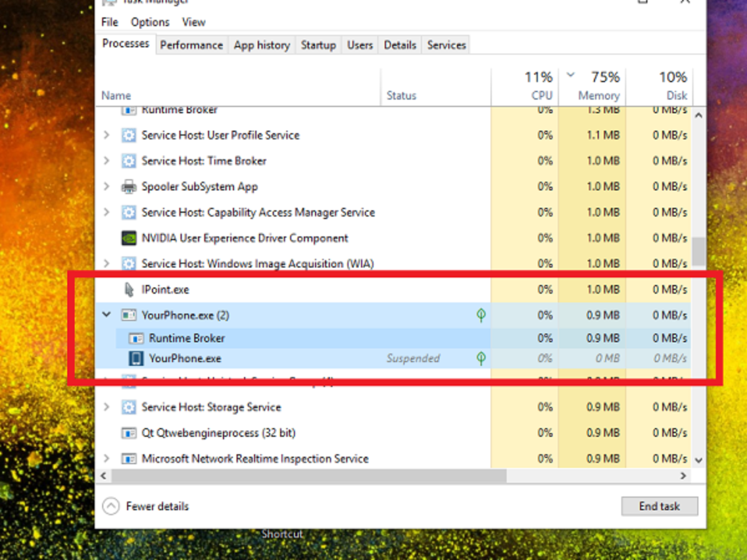Click the End task button
The image size is (747, 560).
tap(659, 506)
